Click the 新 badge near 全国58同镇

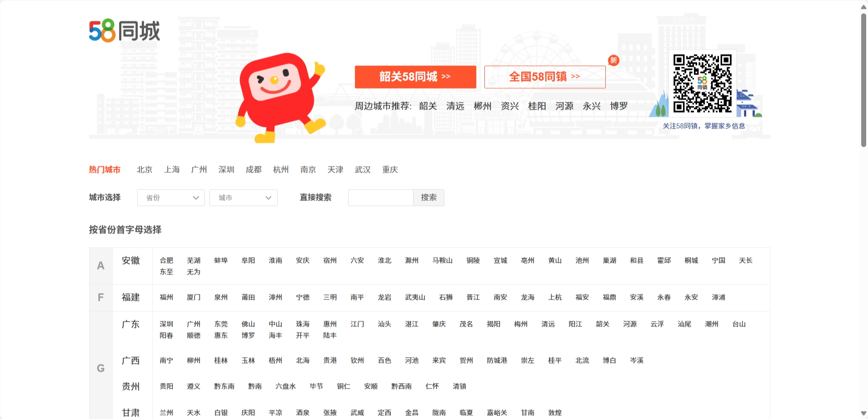pos(613,60)
